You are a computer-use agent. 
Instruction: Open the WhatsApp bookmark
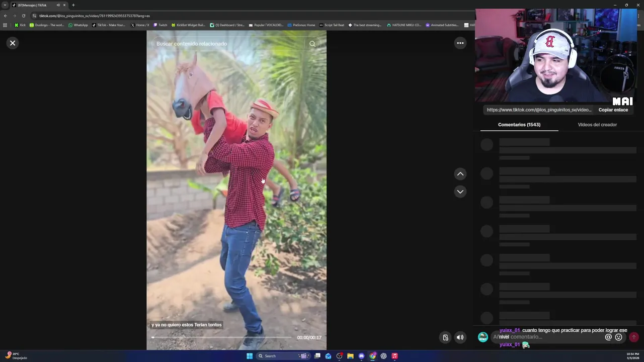tap(78, 25)
